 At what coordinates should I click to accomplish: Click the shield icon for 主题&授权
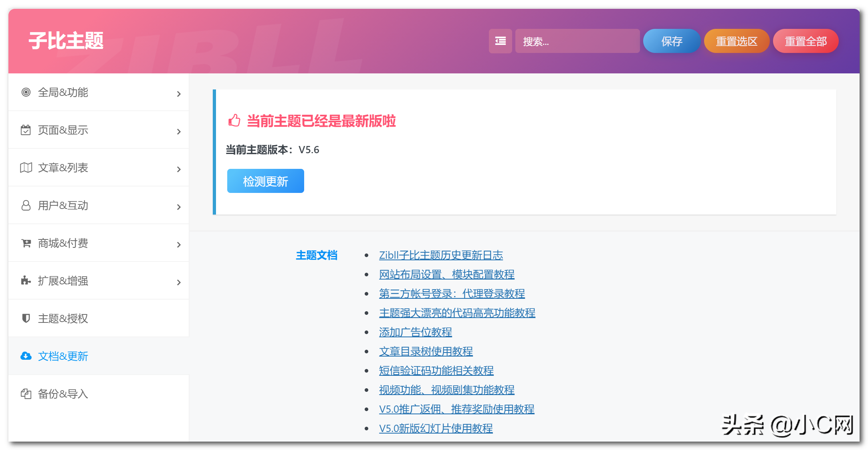26,318
